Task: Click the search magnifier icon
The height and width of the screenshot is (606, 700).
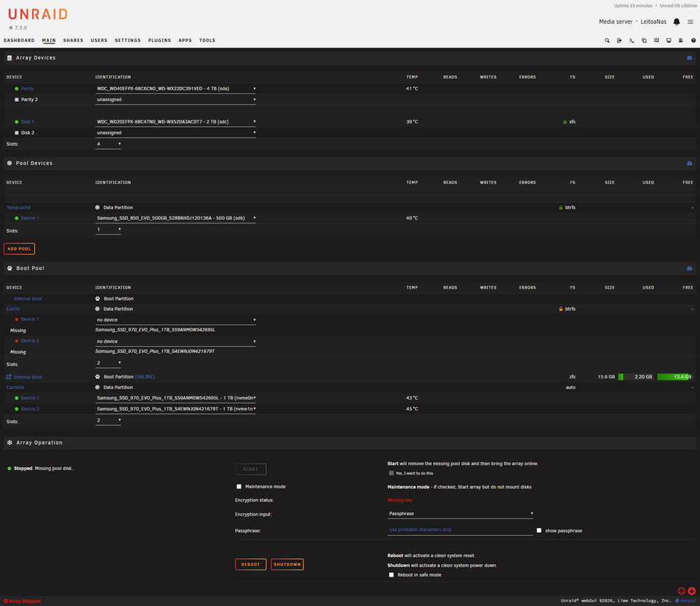Action: click(607, 41)
